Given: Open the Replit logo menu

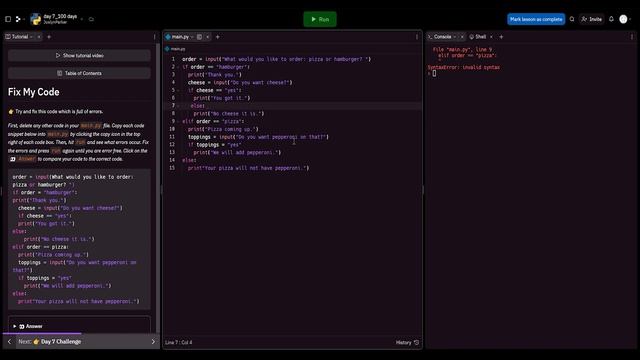Looking at the screenshot, I should tap(18, 19).
